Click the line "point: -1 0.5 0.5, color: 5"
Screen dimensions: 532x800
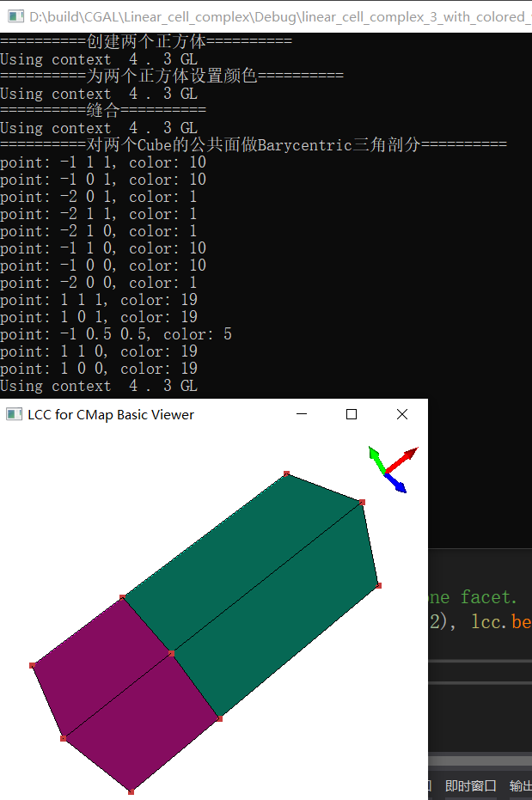point(116,334)
